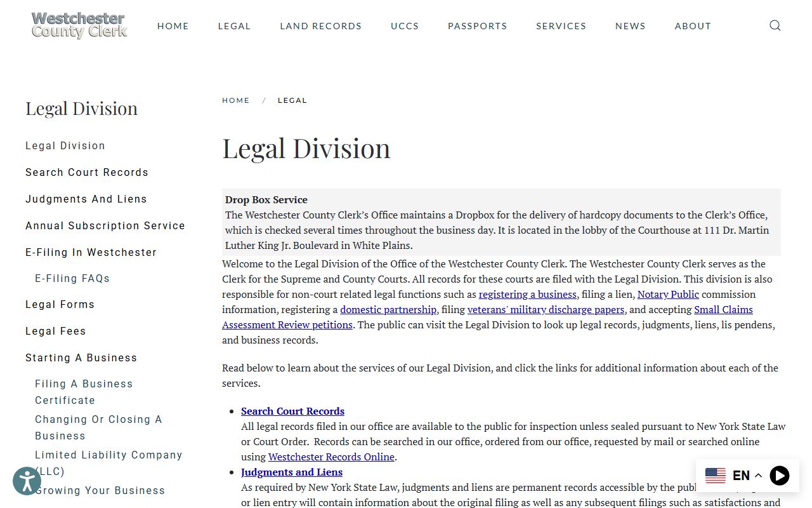Screen dimensions: 812x508
Task: Click the Westchester County Clerk logo
Action: click(x=79, y=25)
